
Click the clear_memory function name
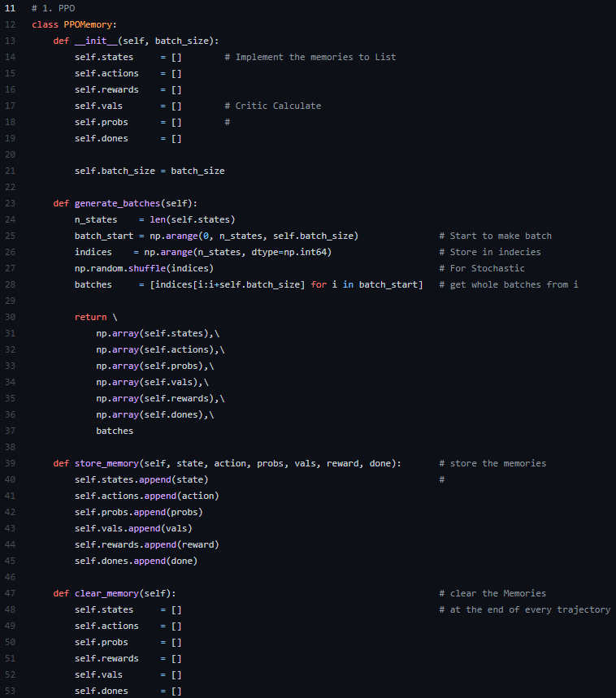[106, 593]
